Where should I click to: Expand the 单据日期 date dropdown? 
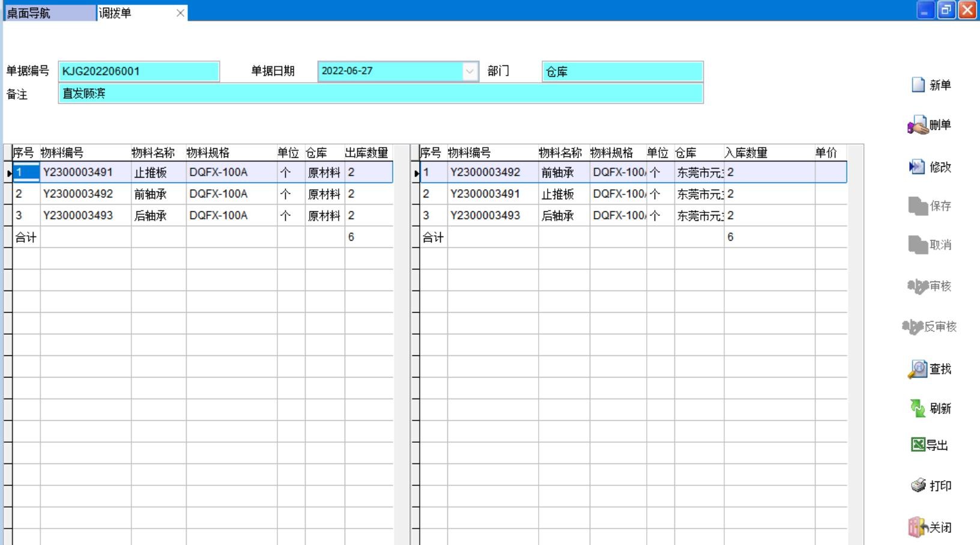(470, 71)
